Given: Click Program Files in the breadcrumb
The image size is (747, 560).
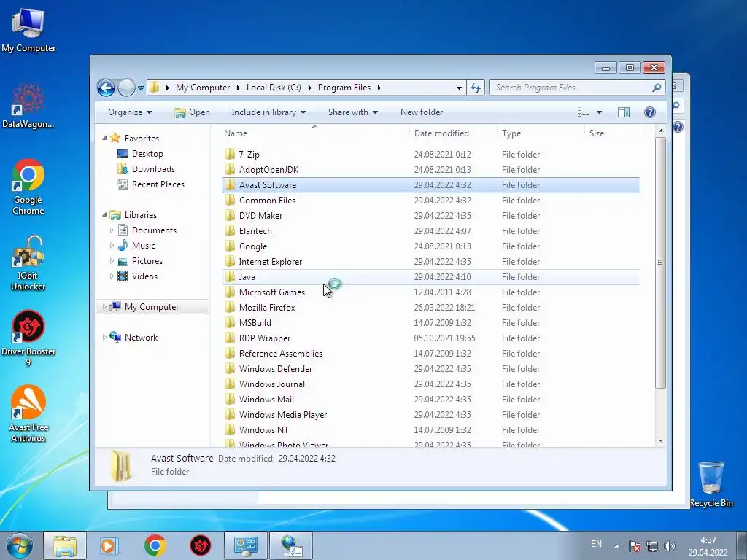Looking at the screenshot, I should [x=344, y=87].
